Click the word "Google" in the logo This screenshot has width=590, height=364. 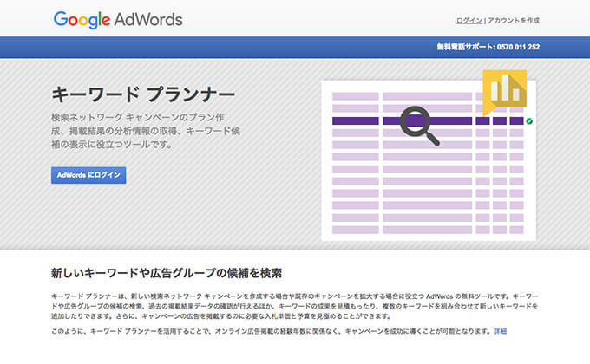82,19
